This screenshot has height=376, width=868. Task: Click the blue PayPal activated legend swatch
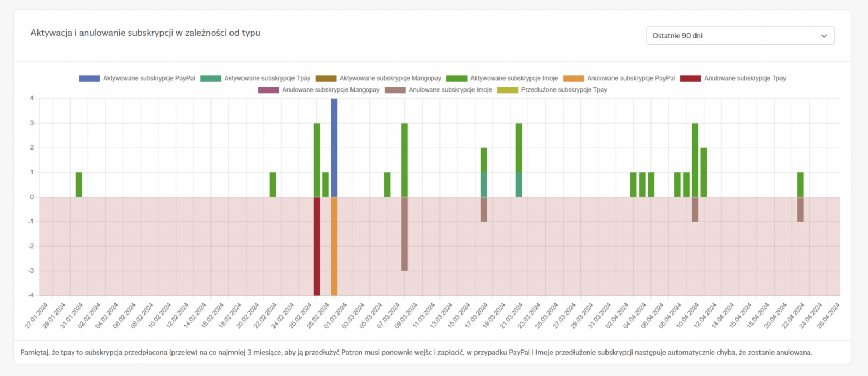click(90, 79)
